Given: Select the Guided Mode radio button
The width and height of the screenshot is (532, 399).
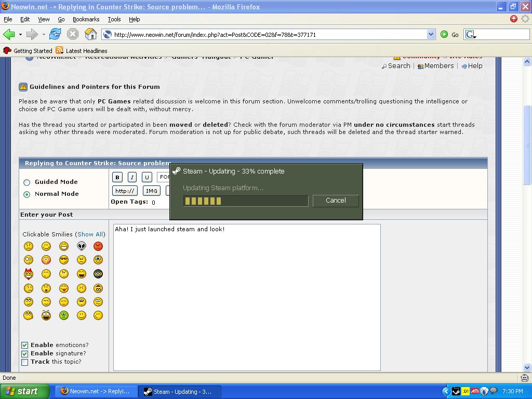Looking at the screenshot, I should pyautogui.click(x=27, y=182).
